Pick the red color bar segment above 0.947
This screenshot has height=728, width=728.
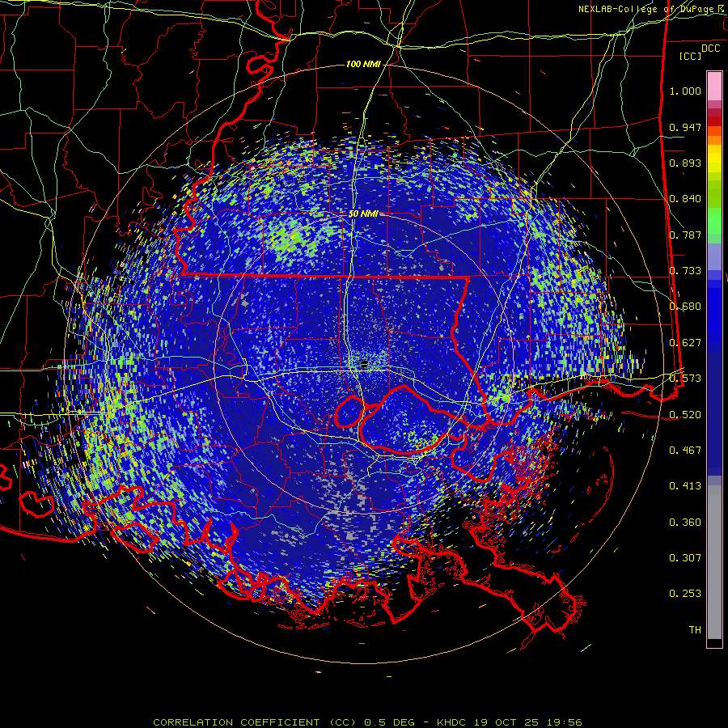[714, 121]
